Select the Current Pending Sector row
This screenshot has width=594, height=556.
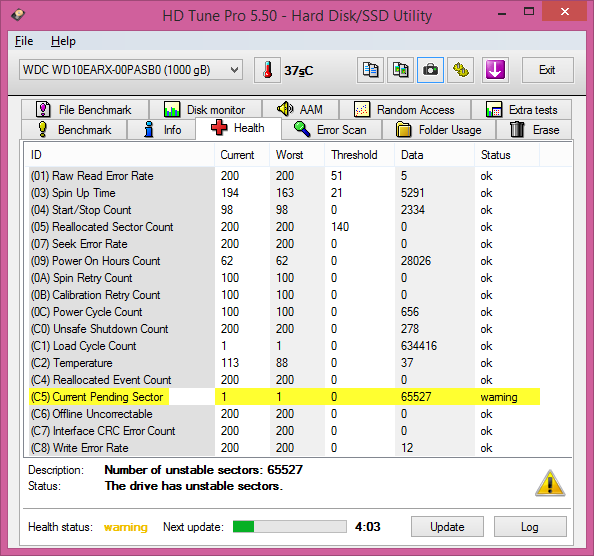(284, 397)
